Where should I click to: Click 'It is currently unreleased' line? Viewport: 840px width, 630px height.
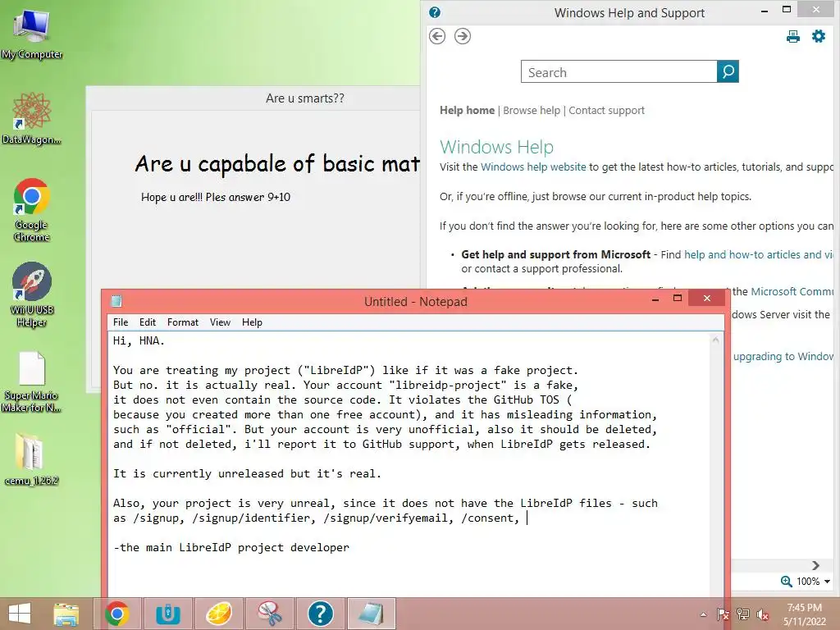247,473
